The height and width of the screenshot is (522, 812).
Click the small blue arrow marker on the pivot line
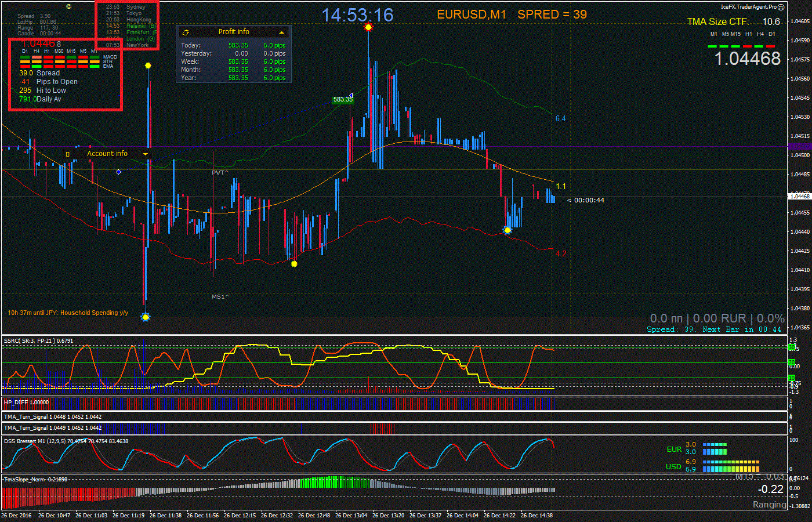[x=118, y=172]
